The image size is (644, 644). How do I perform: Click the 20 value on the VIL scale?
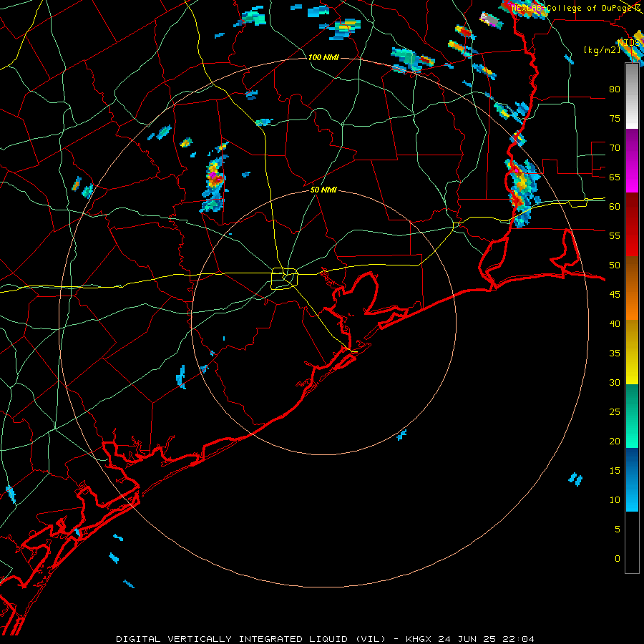coord(615,441)
